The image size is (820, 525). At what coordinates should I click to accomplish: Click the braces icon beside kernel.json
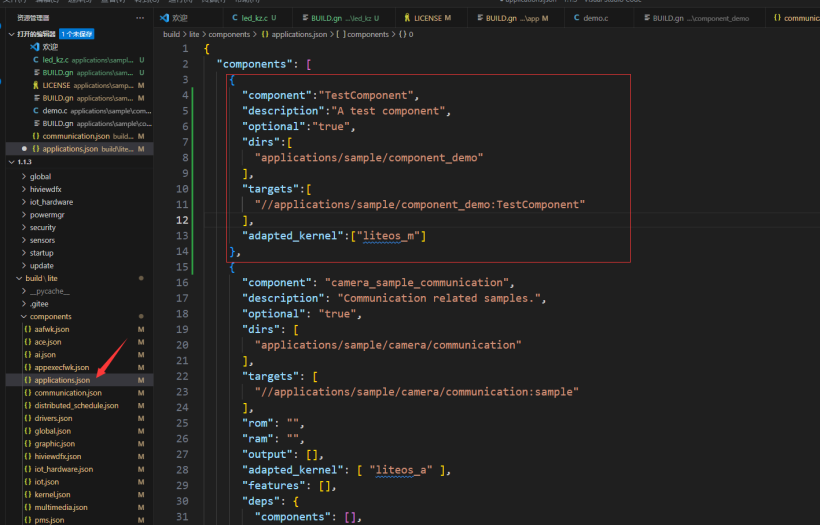coord(28,494)
